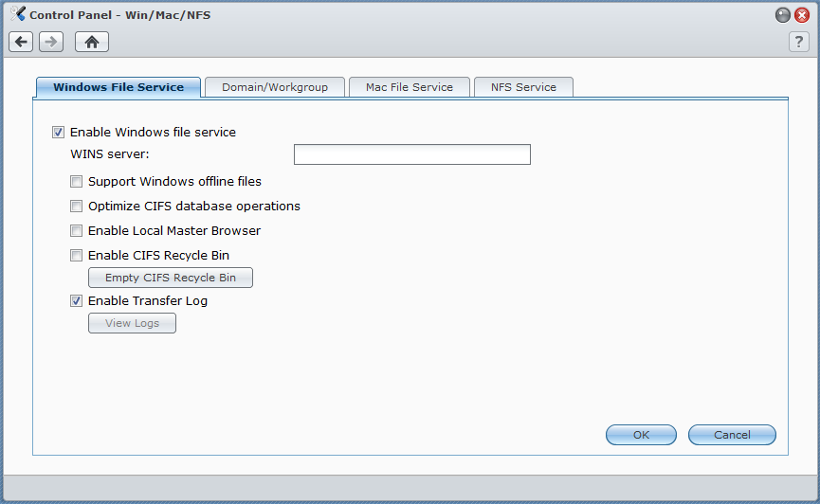Screen dimensions: 820x504
Task: Open help with the question mark icon
Action: coord(798,42)
